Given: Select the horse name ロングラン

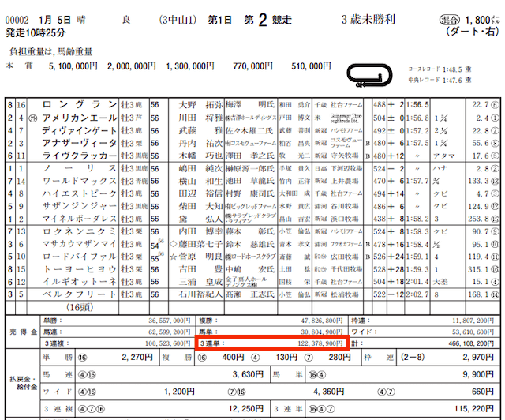Looking at the screenshot, I should [79, 104].
